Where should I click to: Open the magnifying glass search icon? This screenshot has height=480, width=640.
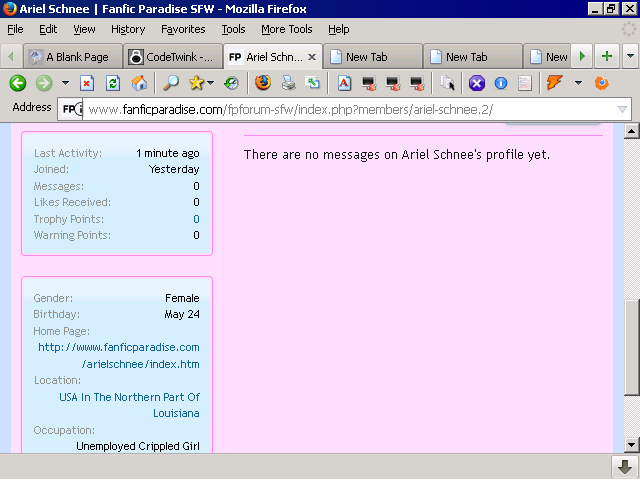tap(171, 83)
